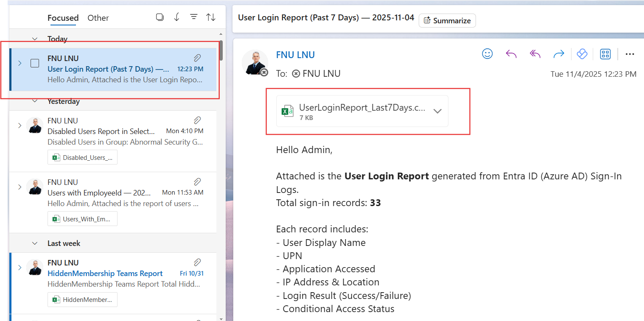This screenshot has width=644, height=321.
Task: Click the Forward arrow icon
Action: click(559, 54)
